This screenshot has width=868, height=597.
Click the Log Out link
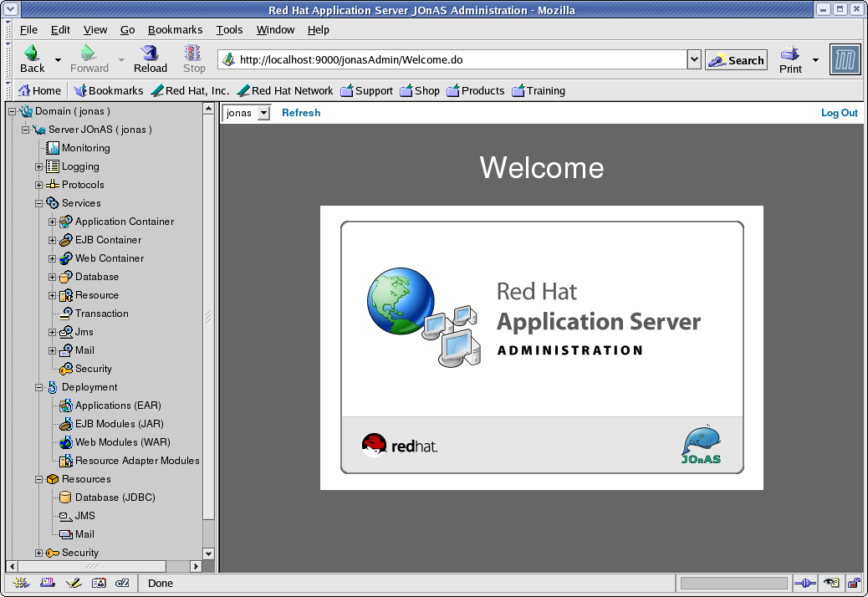coord(839,113)
